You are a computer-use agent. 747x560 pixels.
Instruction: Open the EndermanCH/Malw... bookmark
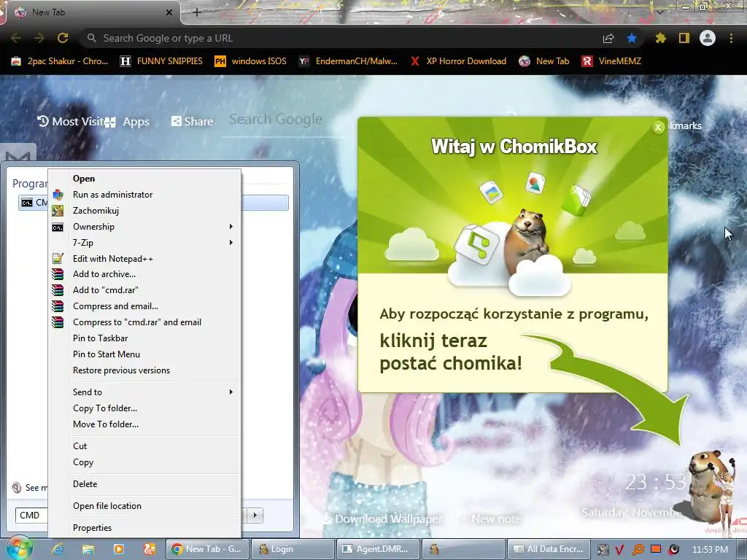[348, 61]
